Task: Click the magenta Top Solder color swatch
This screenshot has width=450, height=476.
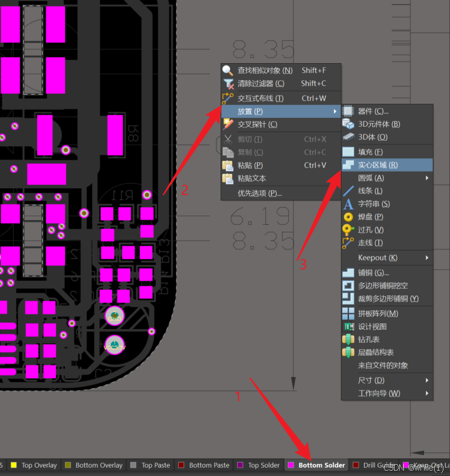Action: click(x=240, y=465)
